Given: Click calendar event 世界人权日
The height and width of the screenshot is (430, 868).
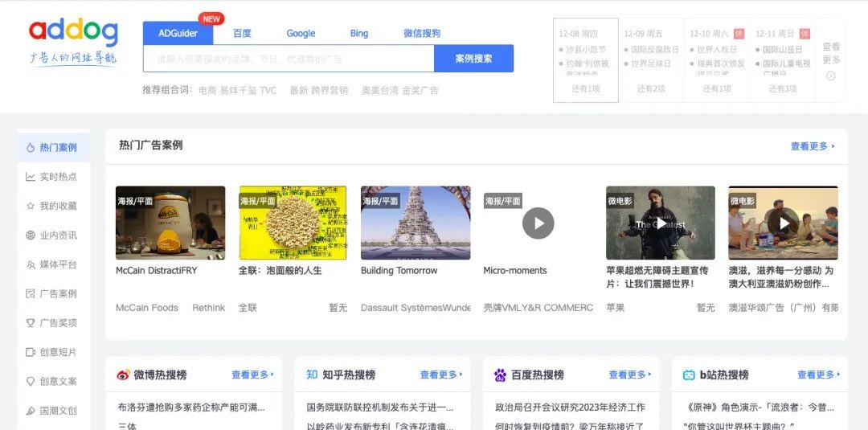Looking at the screenshot, I should click(717, 49).
